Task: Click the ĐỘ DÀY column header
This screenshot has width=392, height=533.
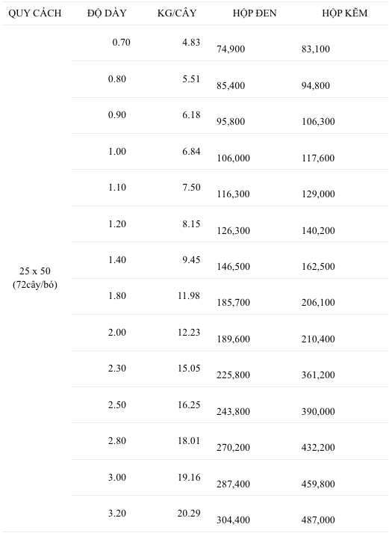Action: (x=107, y=13)
